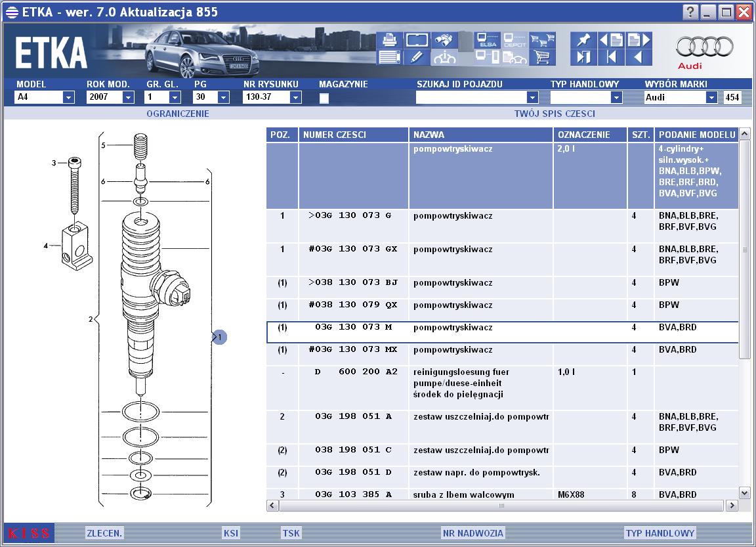Image resolution: width=756 pixels, height=547 pixels.
Task: Expand the PG dropdown showing 30
Action: click(x=223, y=97)
